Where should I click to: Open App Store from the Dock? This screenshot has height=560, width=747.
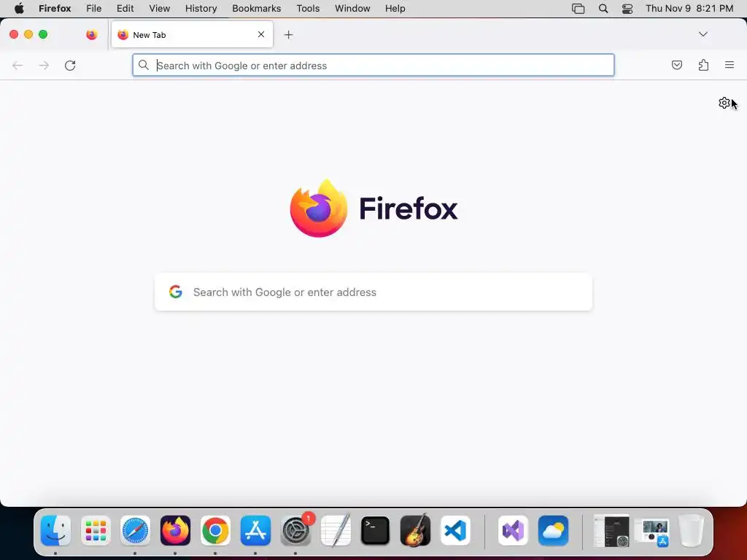click(x=255, y=531)
